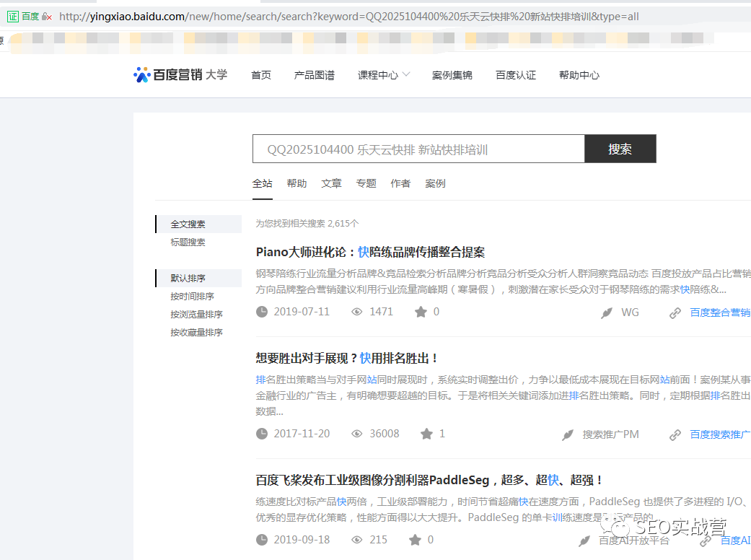Viewport: 751px width, 560px height.
Task: Select the 全站 search tab
Action: [x=263, y=183]
